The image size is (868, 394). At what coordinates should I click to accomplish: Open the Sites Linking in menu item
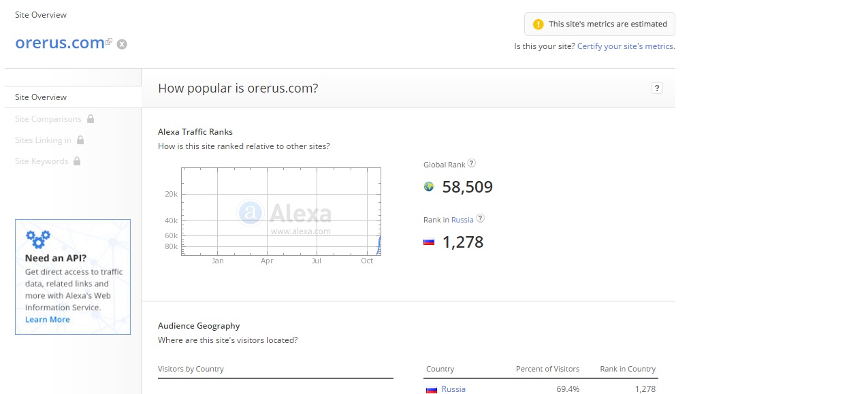(43, 140)
